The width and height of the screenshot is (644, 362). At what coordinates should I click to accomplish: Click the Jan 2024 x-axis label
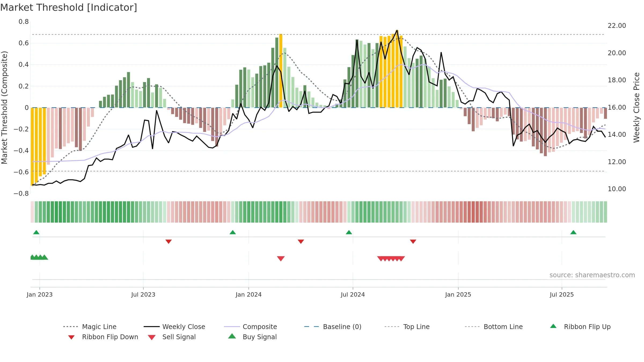(x=249, y=294)
